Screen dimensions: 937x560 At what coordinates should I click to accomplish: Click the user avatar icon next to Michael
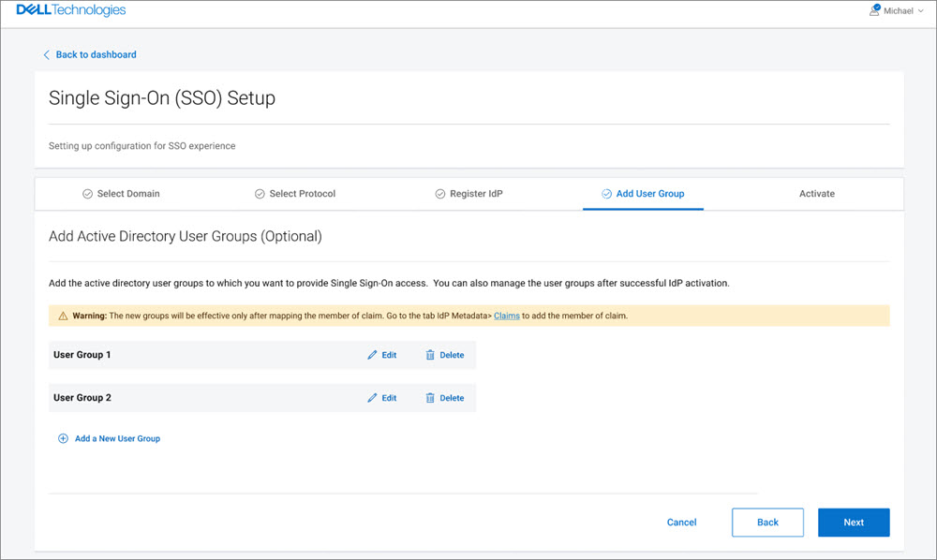tap(872, 10)
